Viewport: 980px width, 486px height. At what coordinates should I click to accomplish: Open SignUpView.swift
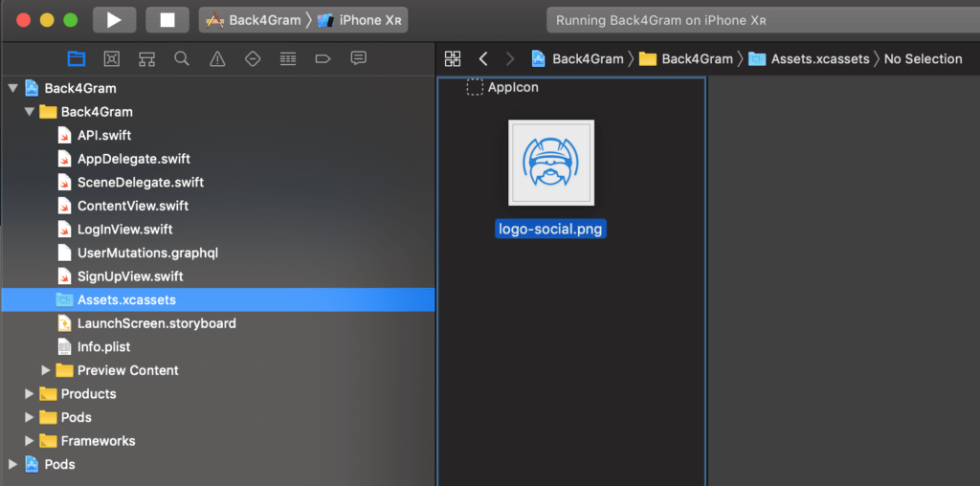(x=217, y=276)
